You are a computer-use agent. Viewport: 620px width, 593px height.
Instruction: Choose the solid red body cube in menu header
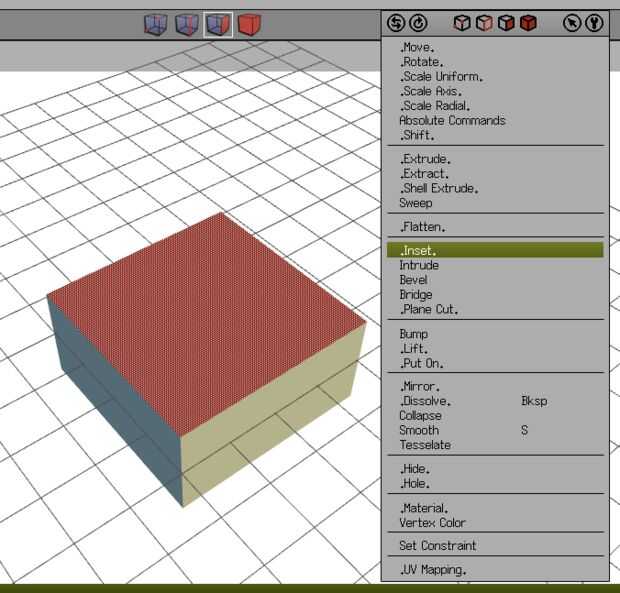click(x=528, y=23)
